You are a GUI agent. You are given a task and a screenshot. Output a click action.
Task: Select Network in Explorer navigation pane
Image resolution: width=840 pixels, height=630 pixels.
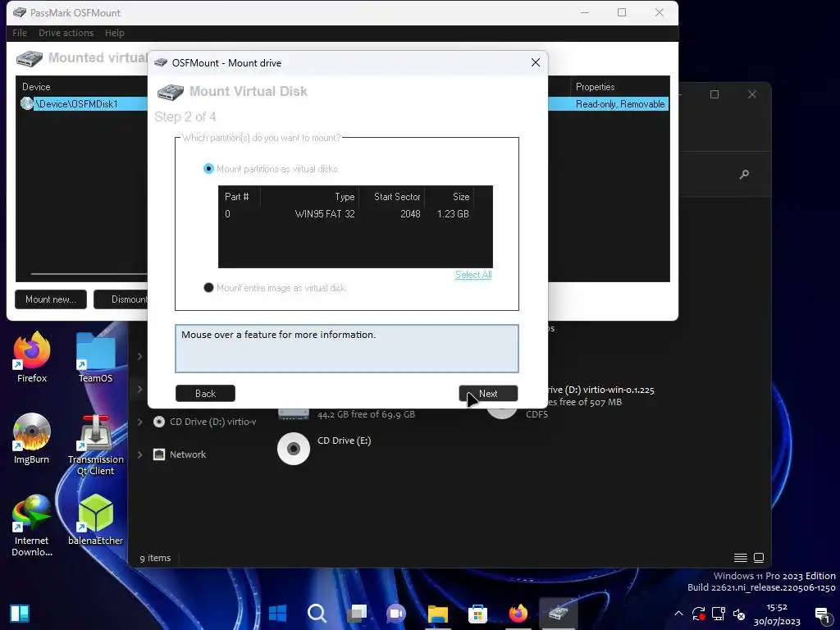188,454
